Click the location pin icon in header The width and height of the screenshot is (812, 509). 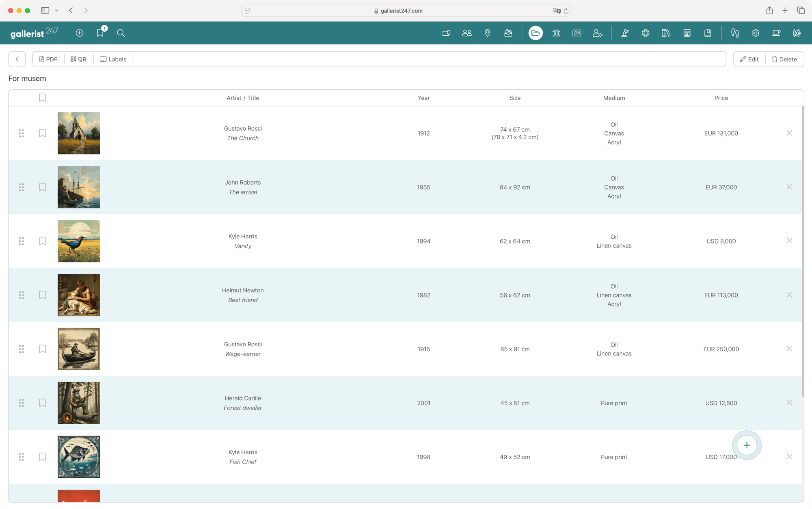tap(488, 33)
